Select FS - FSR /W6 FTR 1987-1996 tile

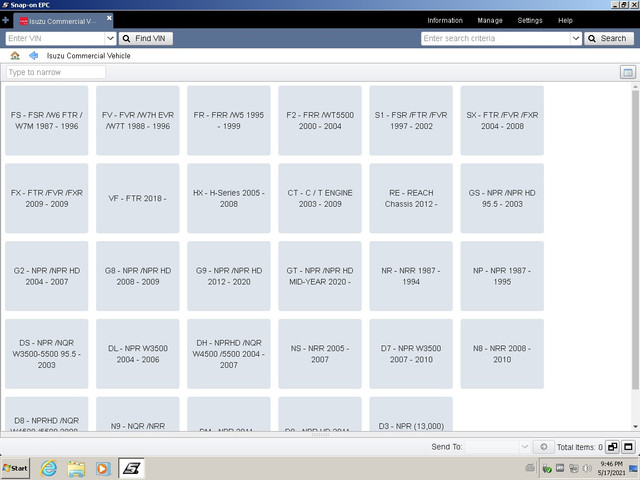[47, 120]
